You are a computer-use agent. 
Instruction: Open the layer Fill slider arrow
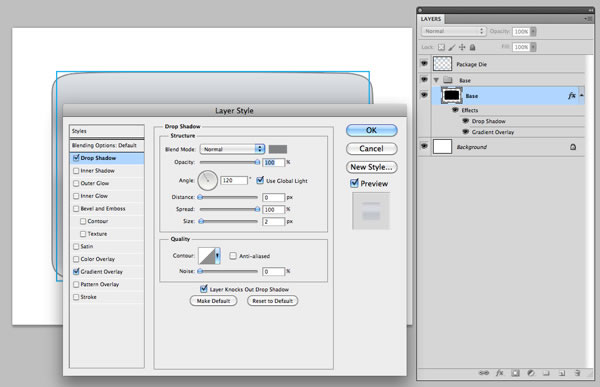[533, 47]
